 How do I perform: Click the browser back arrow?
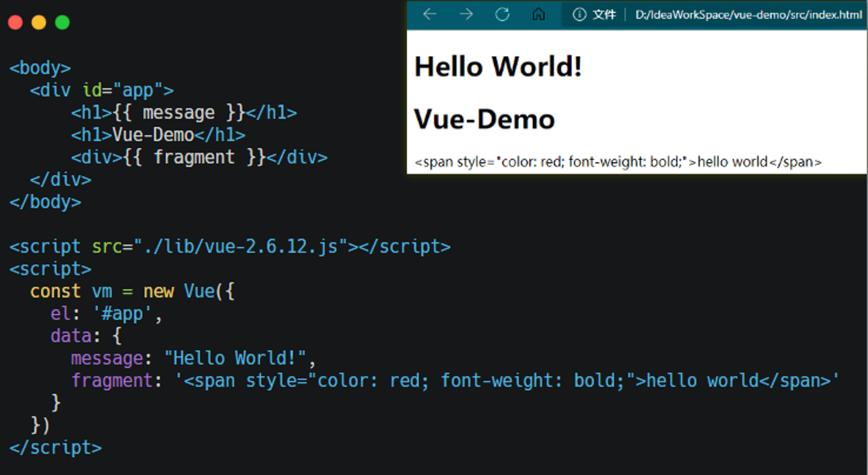click(430, 14)
